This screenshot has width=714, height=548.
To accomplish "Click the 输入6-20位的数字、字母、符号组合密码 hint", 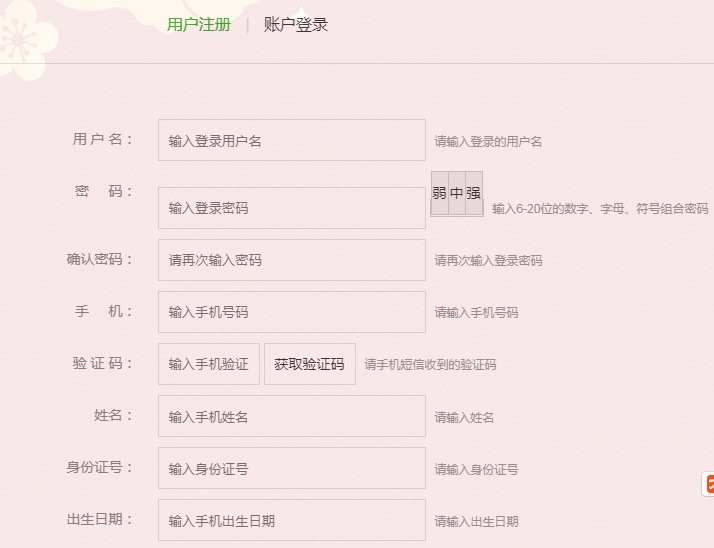I will (x=600, y=209).
